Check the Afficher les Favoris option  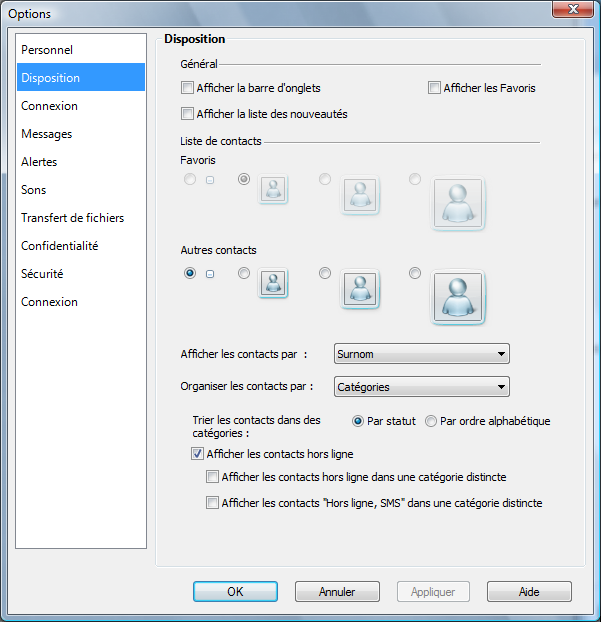(434, 88)
